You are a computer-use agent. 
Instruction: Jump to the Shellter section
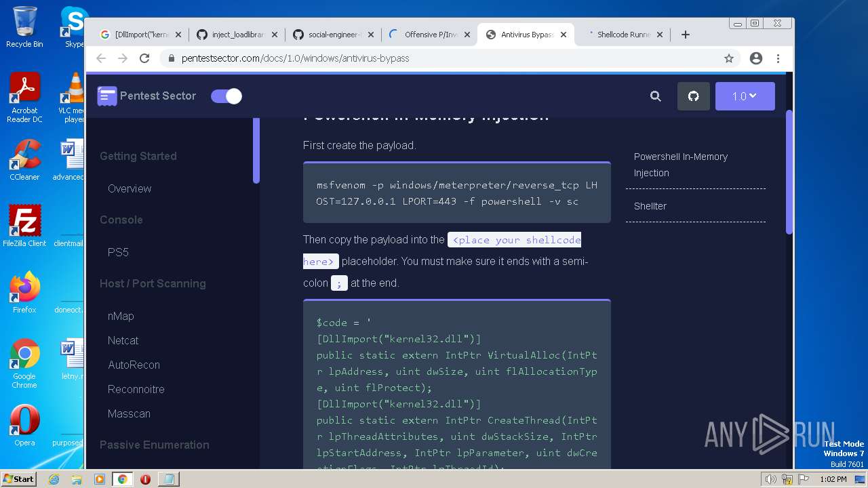pos(650,206)
